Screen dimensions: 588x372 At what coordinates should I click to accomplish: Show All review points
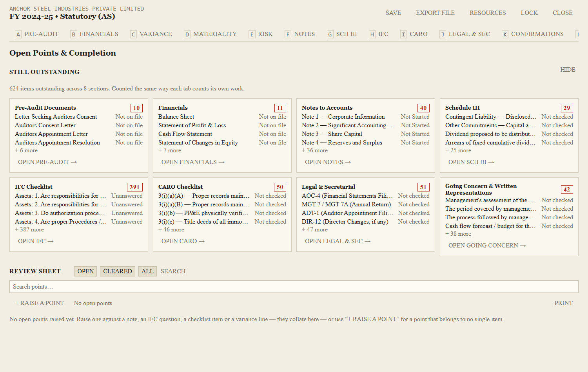[147, 271]
